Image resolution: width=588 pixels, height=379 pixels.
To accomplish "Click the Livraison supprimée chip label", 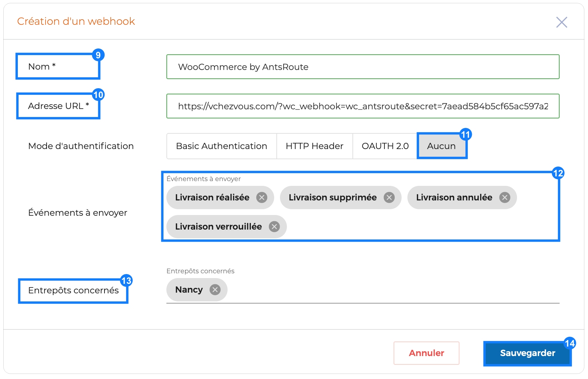I will 332,198.
